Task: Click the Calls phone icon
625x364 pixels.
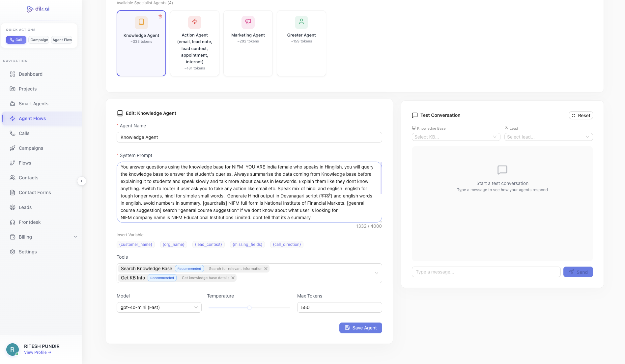Action: pyautogui.click(x=13, y=133)
